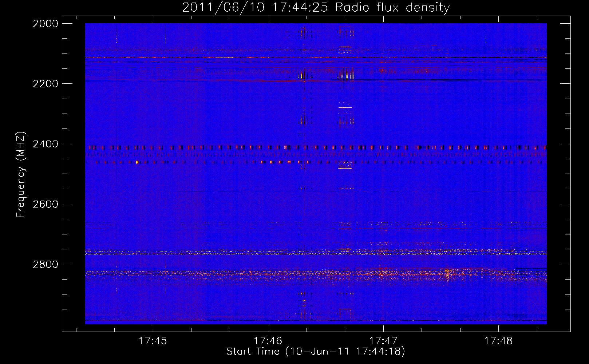Image resolution: width=589 pixels, height=364 pixels.
Task: Click the 2600 frequency axis label
Action: tap(46, 204)
